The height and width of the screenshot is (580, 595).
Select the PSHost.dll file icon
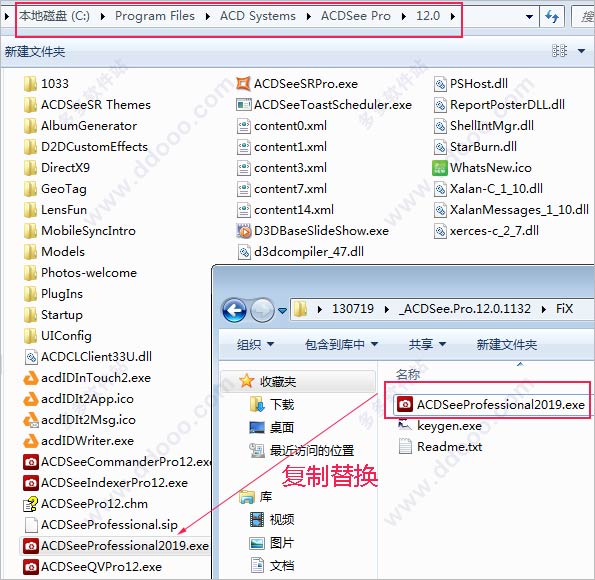click(x=440, y=84)
